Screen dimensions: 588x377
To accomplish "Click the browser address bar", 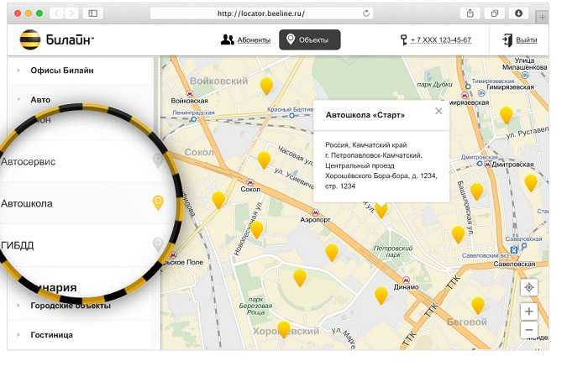I will pyautogui.click(x=261, y=13).
